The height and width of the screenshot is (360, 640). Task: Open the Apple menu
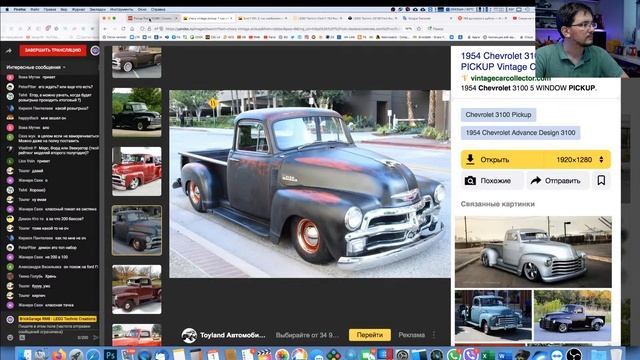7,9
